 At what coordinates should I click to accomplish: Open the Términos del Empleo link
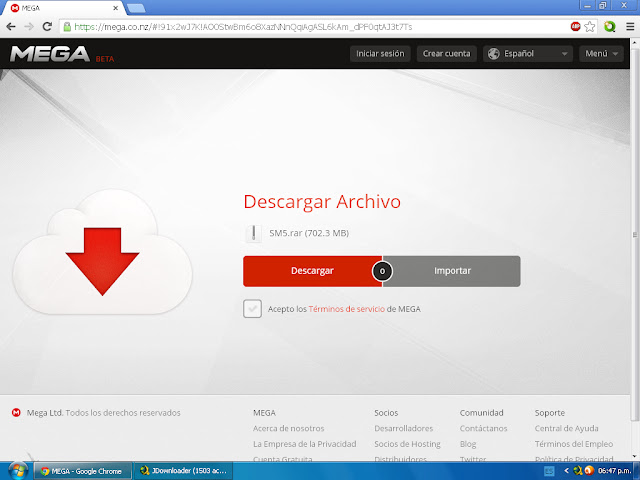(574, 444)
